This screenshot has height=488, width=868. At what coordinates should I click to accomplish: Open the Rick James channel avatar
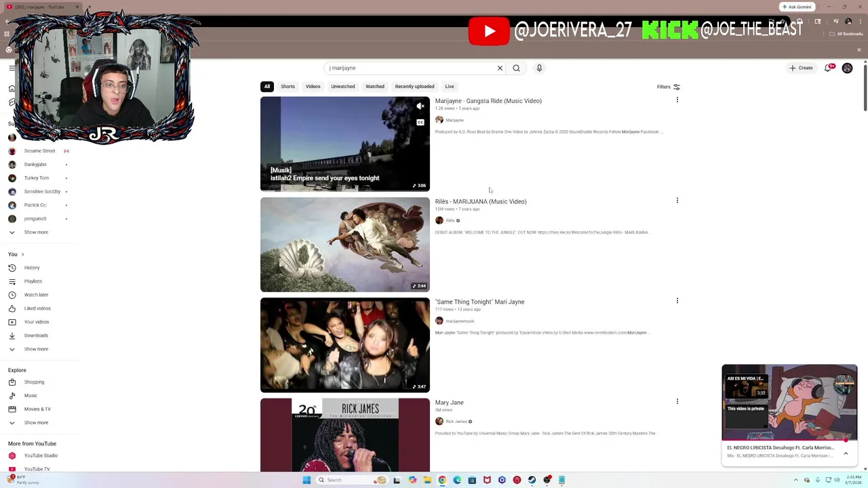coord(439,422)
